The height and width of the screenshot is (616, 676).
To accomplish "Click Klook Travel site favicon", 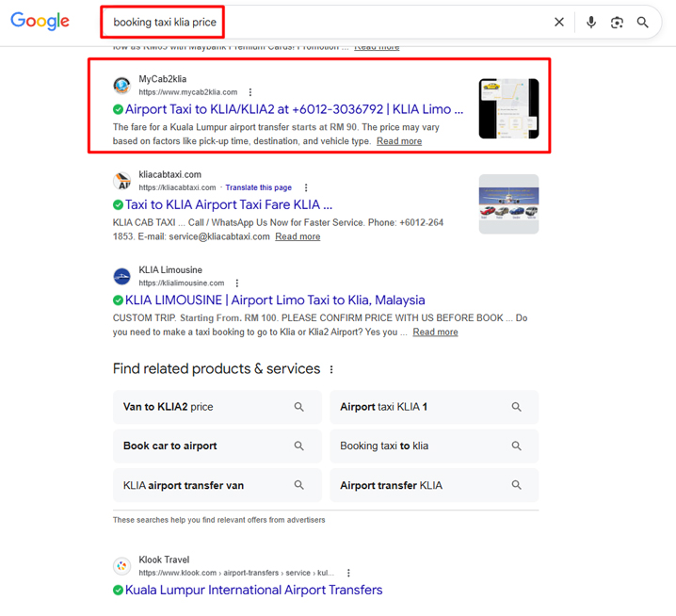I will [x=122, y=566].
